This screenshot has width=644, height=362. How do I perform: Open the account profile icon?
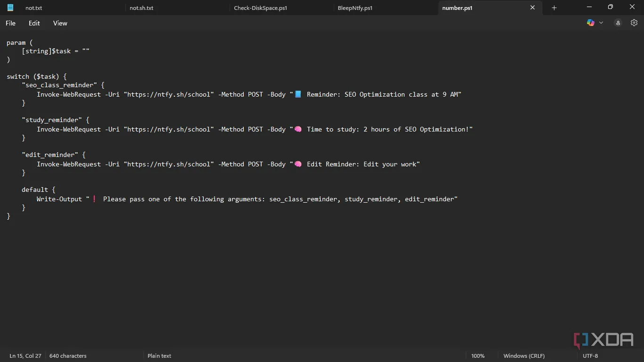pyautogui.click(x=618, y=23)
